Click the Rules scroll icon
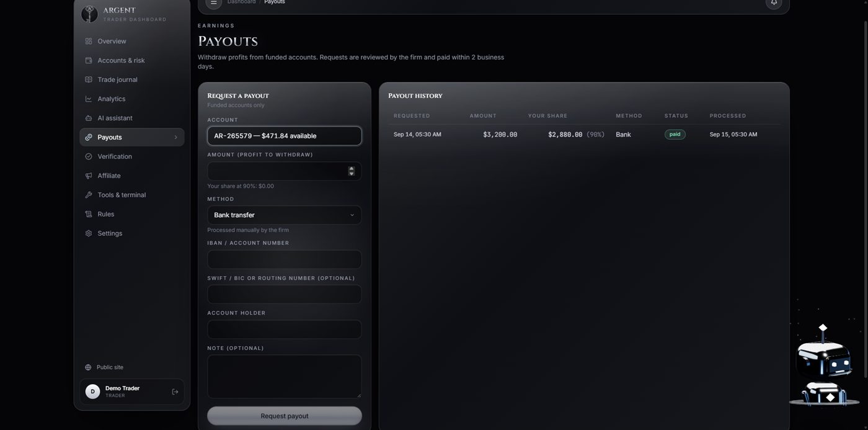This screenshot has width=868, height=430. tap(89, 214)
